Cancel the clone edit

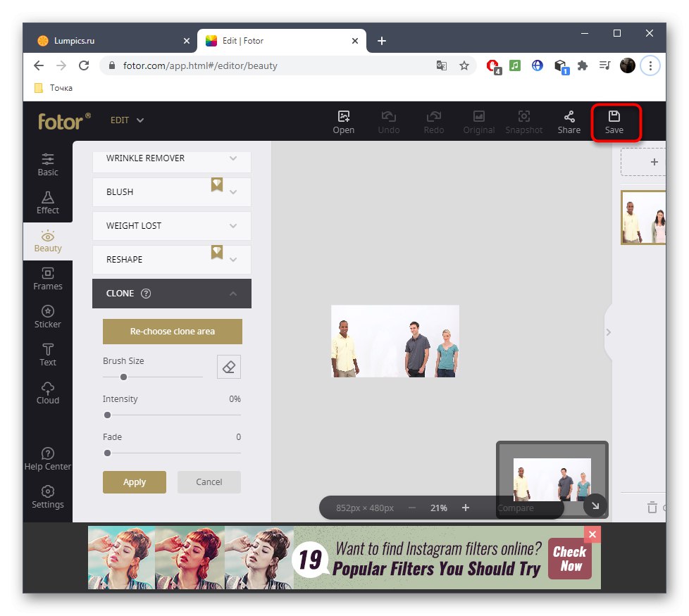pyautogui.click(x=209, y=482)
